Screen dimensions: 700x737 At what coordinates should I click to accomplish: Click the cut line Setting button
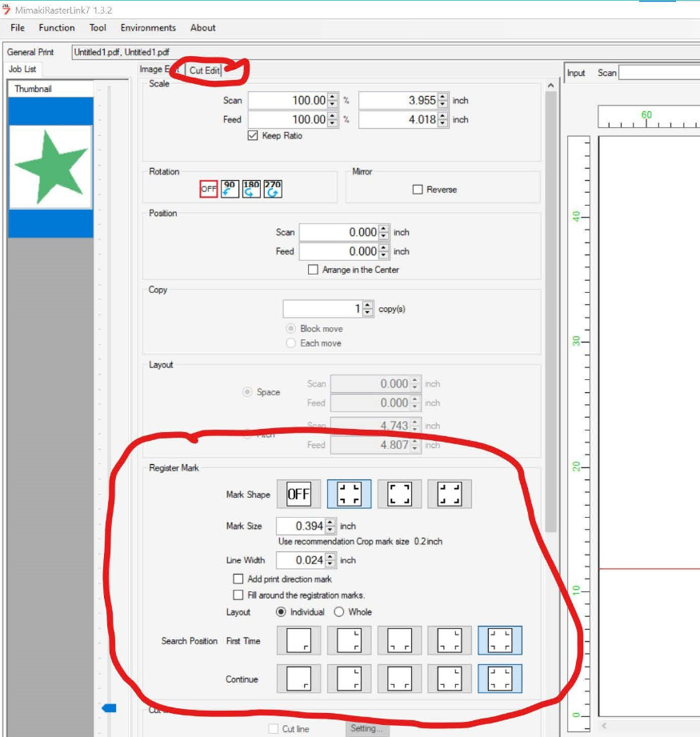tap(366, 728)
